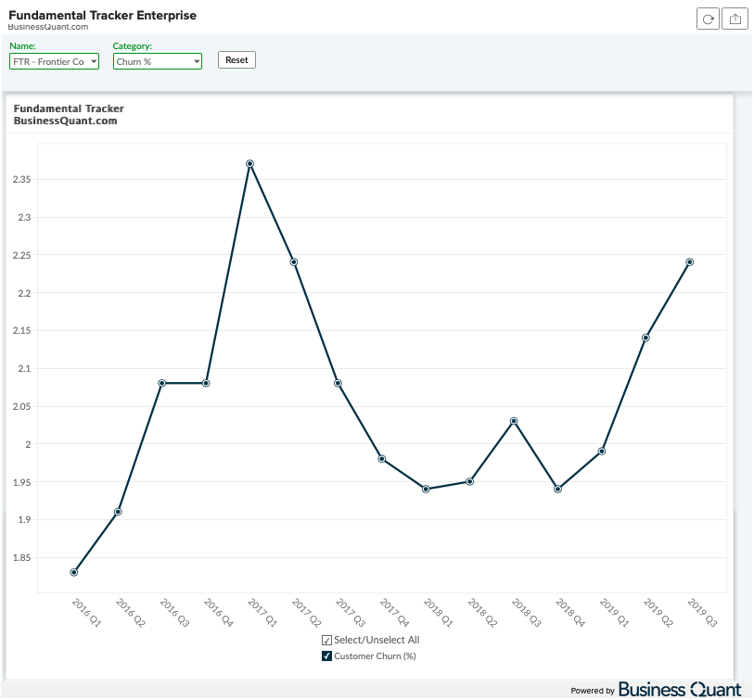Click the Customer Churn (%) legend label
This screenshot has width=754, height=700.
[x=375, y=656]
